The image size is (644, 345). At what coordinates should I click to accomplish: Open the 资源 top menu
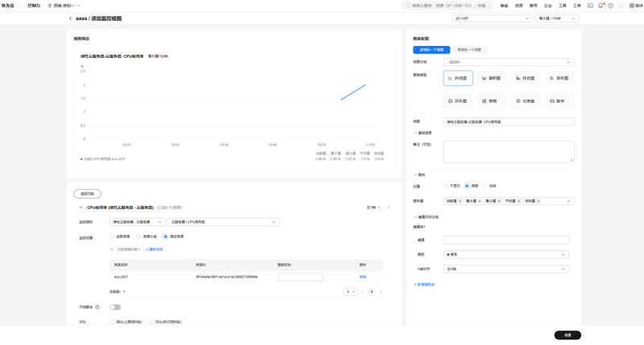pyautogui.click(x=518, y=6)
